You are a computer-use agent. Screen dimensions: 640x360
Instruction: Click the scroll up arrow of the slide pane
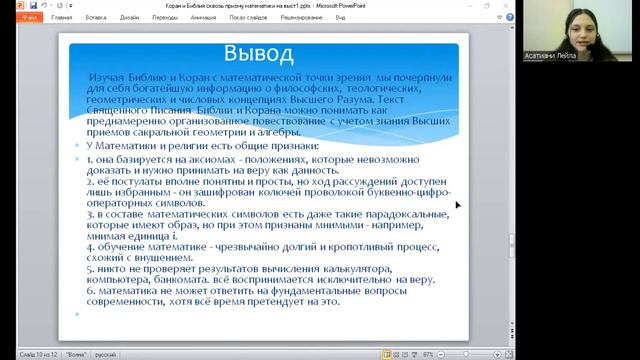click(x=512, y=27)
